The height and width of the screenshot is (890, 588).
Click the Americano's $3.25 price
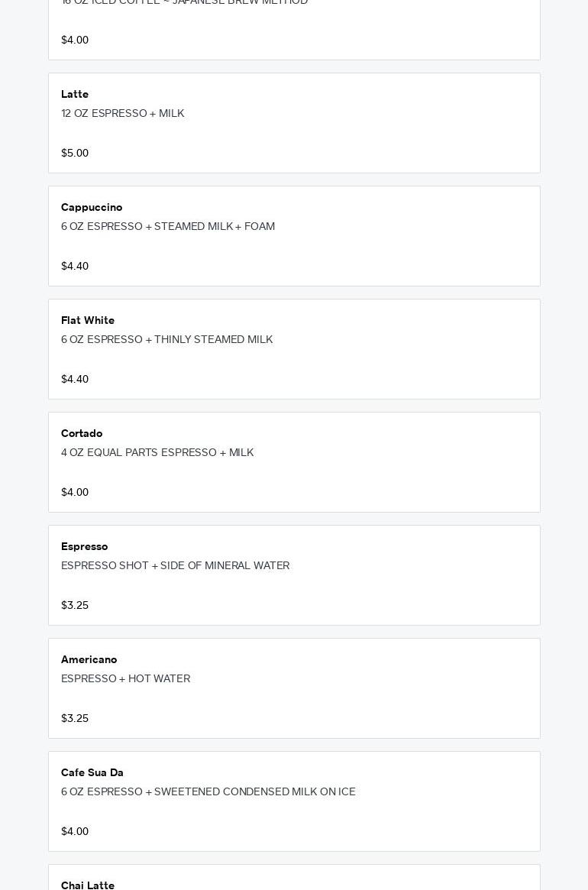click(x=75, y=718)
